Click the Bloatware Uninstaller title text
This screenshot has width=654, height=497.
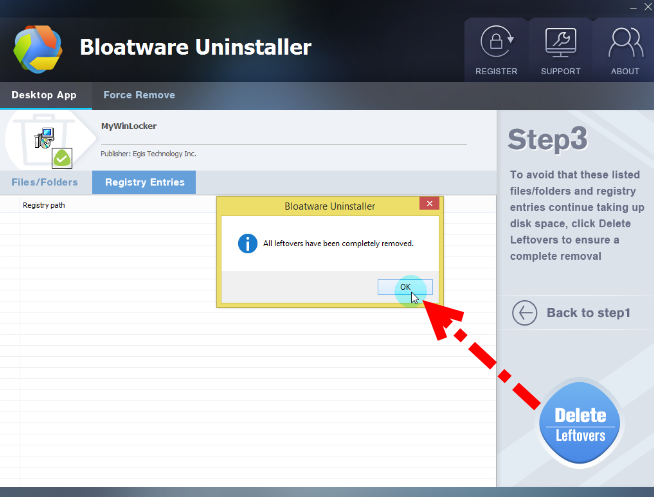(x=195, y=47)
